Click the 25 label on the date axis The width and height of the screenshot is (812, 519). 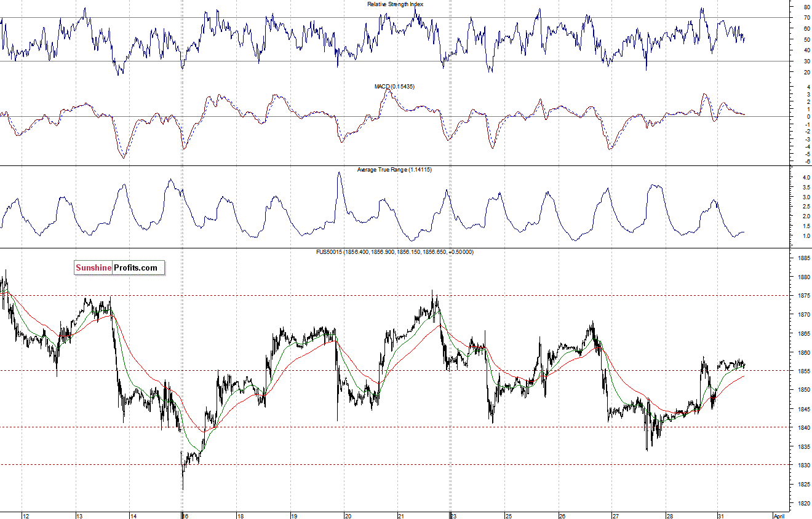(508, 515)
